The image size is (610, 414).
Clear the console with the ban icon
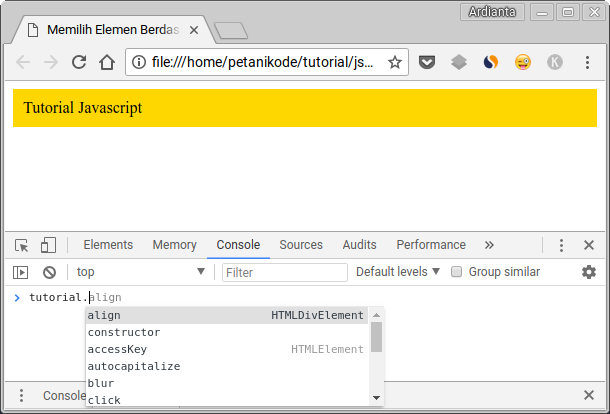tap(49, 272)
